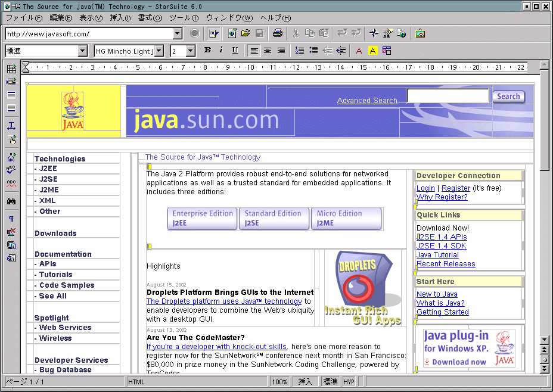
Task: Click the Search button on the webpage
Action: (508, 97)
